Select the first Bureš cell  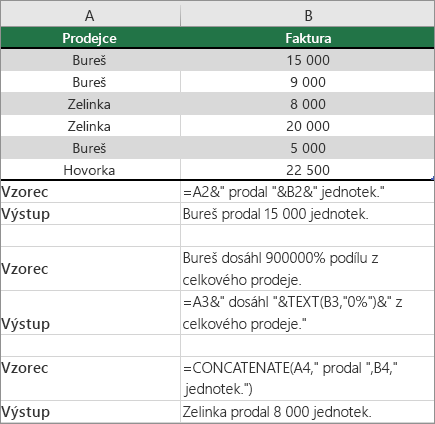coord(90,60)
